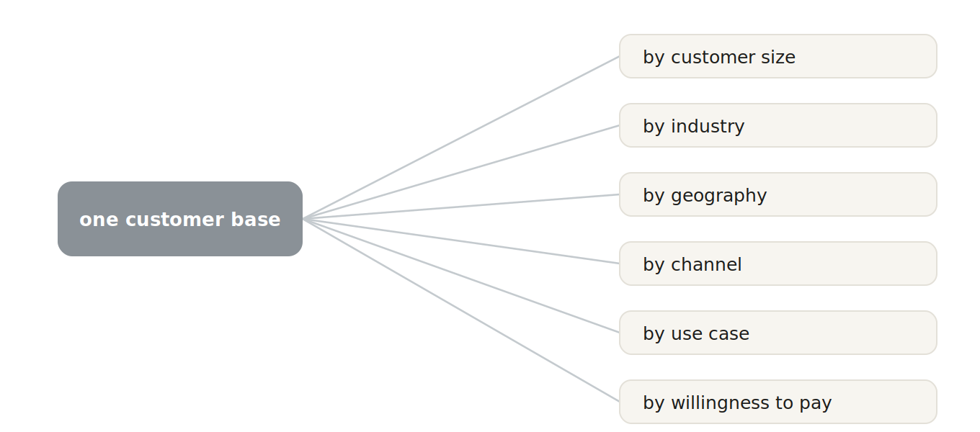
Task: Click the word 'base' in the root node
Action: [259, 220]
